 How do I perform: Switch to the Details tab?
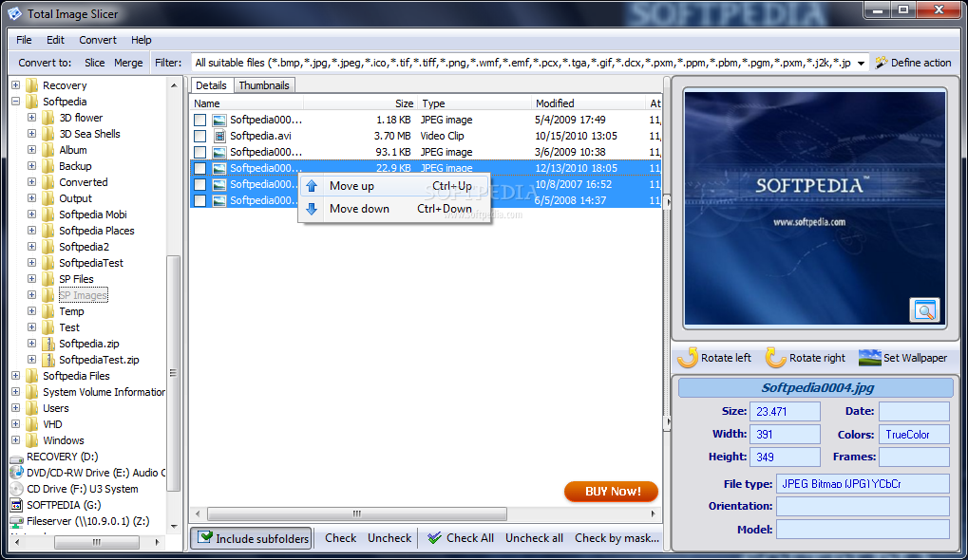tap(211, 85)
